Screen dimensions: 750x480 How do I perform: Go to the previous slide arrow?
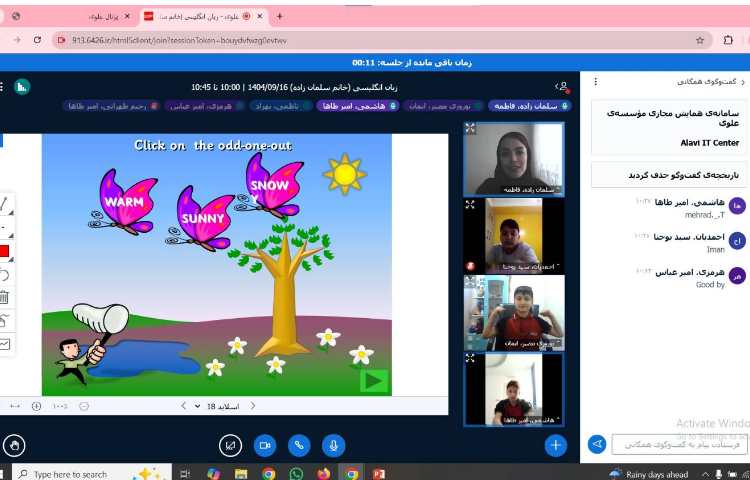184,406
